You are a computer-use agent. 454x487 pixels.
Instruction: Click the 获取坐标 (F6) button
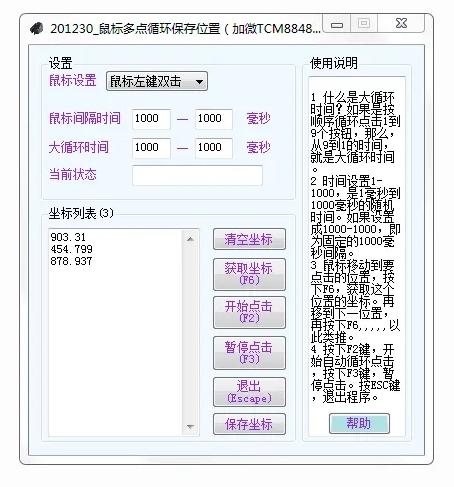(249, 274)
